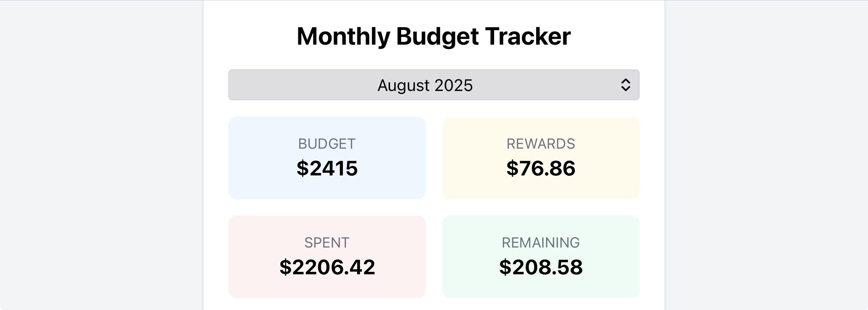Screen dimensions: 868x310
Task: Select the $208.58 remaining amount
Action: (x=541, y=267)
